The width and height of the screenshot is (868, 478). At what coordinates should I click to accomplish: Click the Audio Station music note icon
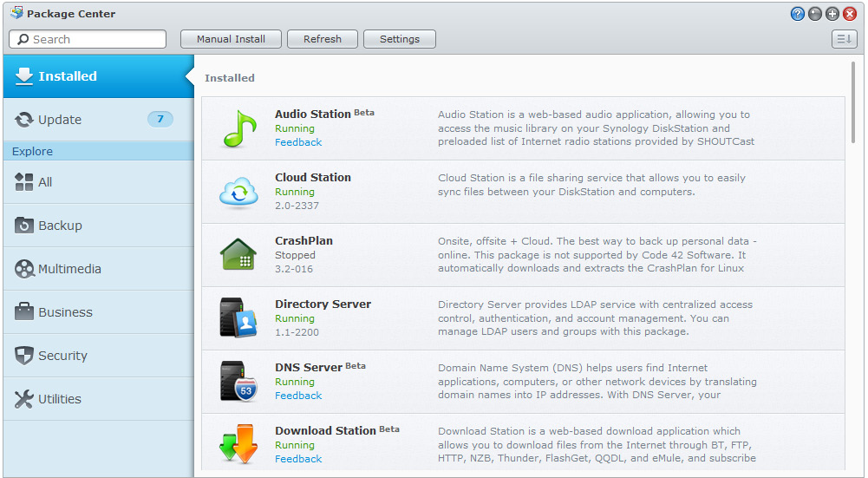239,128
